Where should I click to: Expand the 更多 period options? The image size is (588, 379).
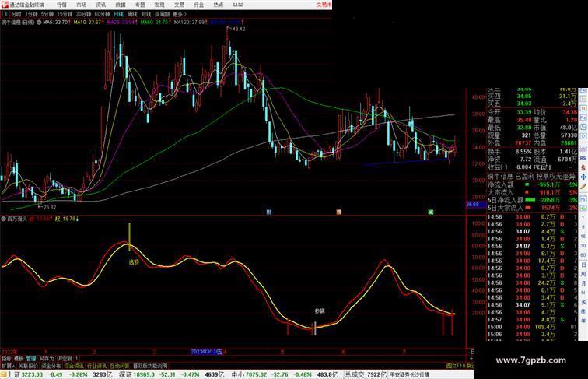point(179,14)
